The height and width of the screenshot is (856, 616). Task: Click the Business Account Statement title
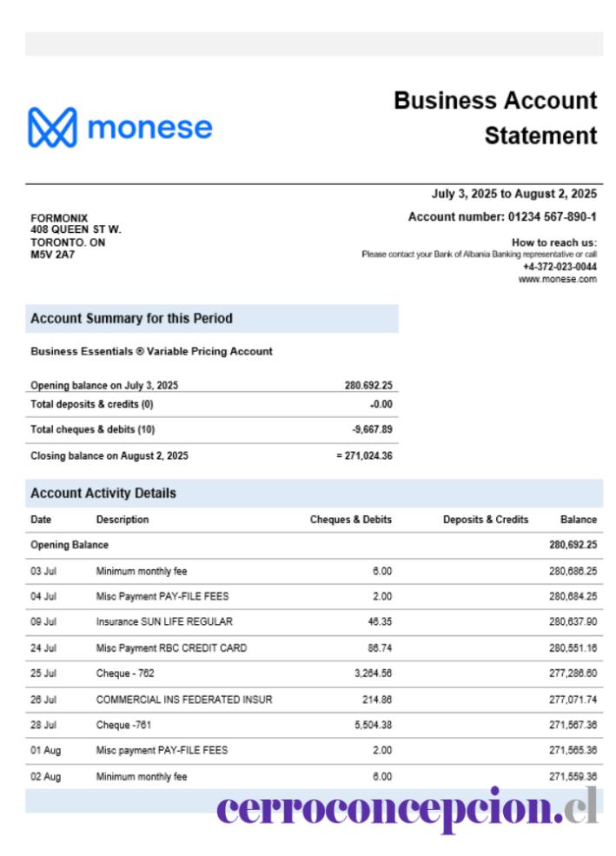coord(495,118)
